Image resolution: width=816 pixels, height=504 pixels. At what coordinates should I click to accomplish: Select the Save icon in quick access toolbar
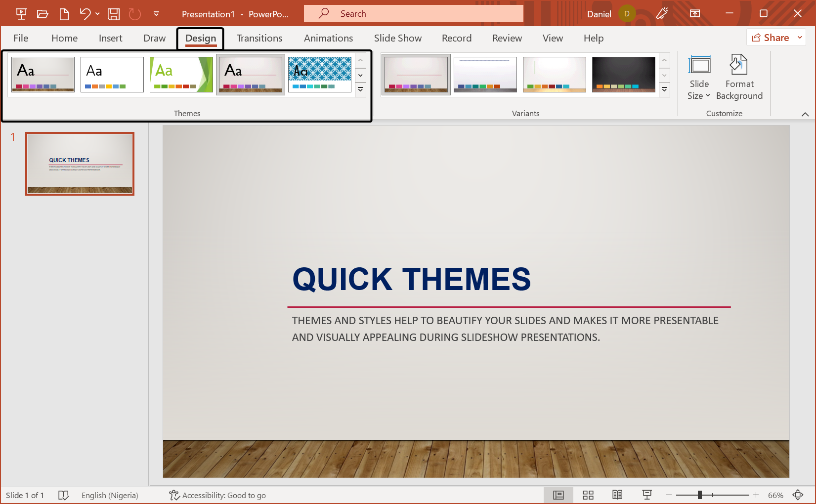tap(113, 13)
